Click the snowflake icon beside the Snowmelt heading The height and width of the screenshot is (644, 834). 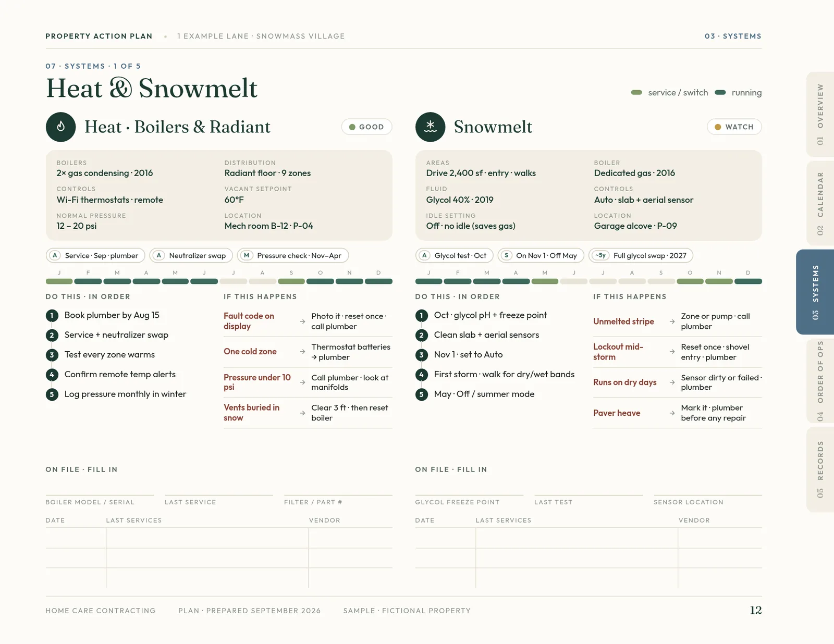click(x=430, y=127)
